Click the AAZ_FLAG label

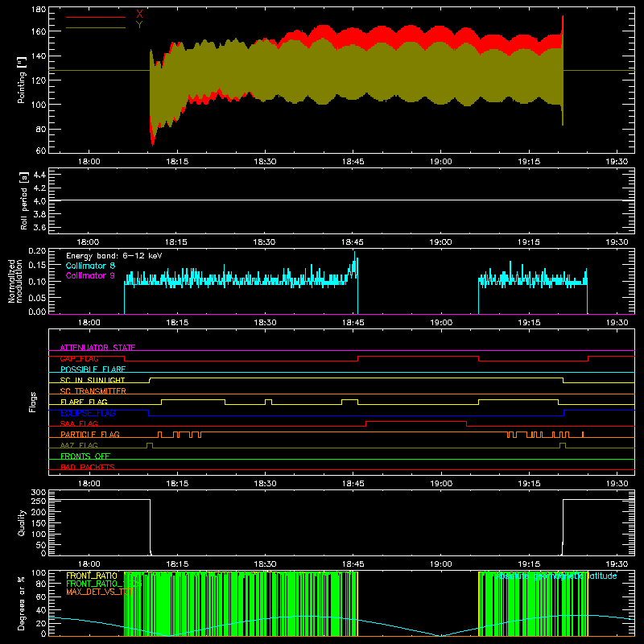[79, 445]
